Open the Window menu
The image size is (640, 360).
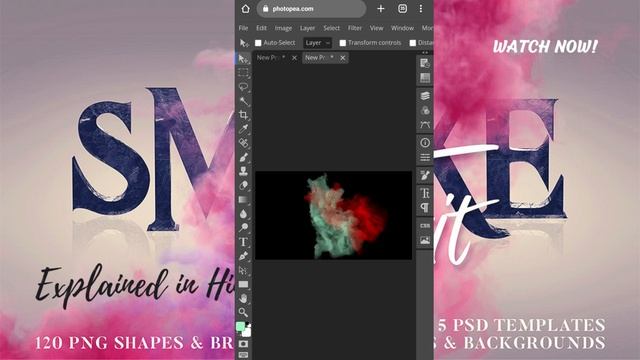pos(402,28)
